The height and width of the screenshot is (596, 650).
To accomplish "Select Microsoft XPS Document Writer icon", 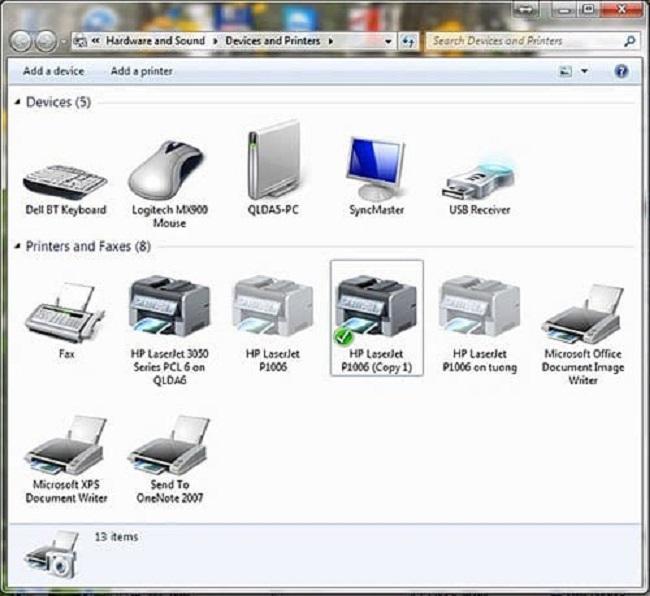I will [65, 445].
